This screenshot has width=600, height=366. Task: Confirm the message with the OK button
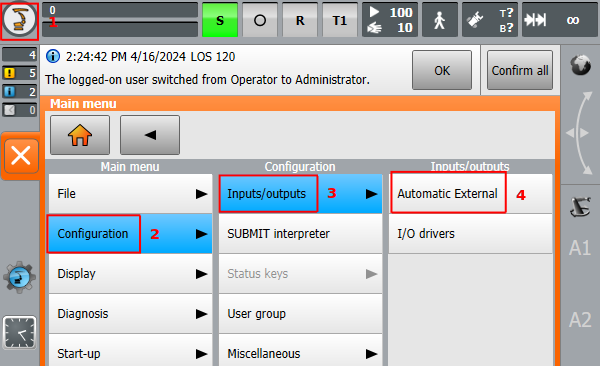[x=442, y=70]
